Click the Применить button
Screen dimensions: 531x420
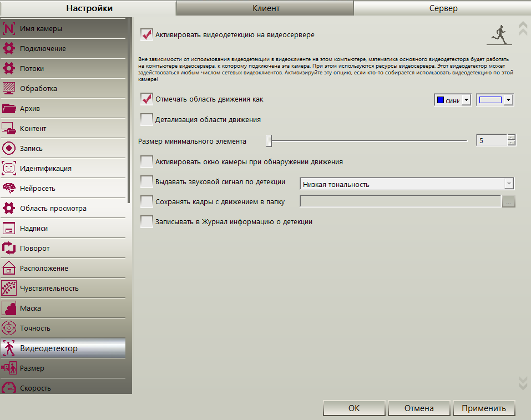point(484,408)
